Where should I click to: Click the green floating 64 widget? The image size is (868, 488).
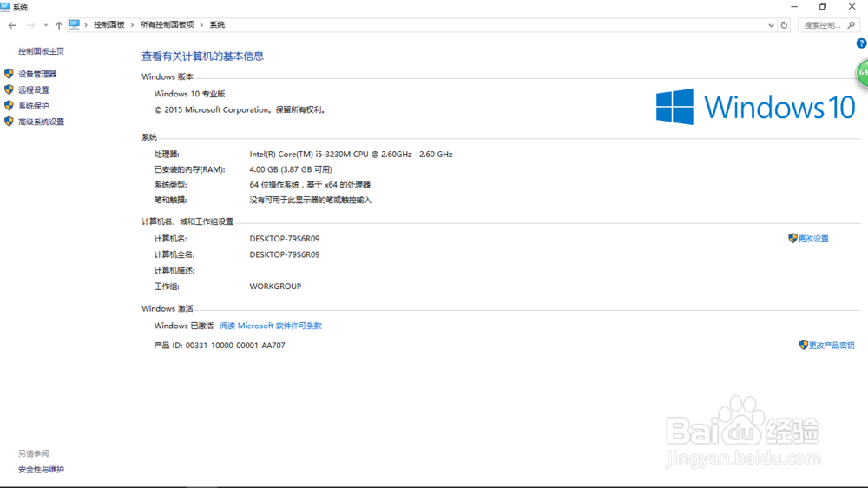pos(863,73)
